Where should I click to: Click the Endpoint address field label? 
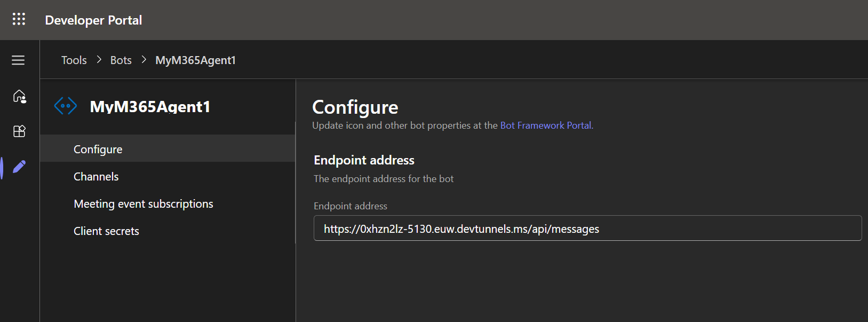351,206
